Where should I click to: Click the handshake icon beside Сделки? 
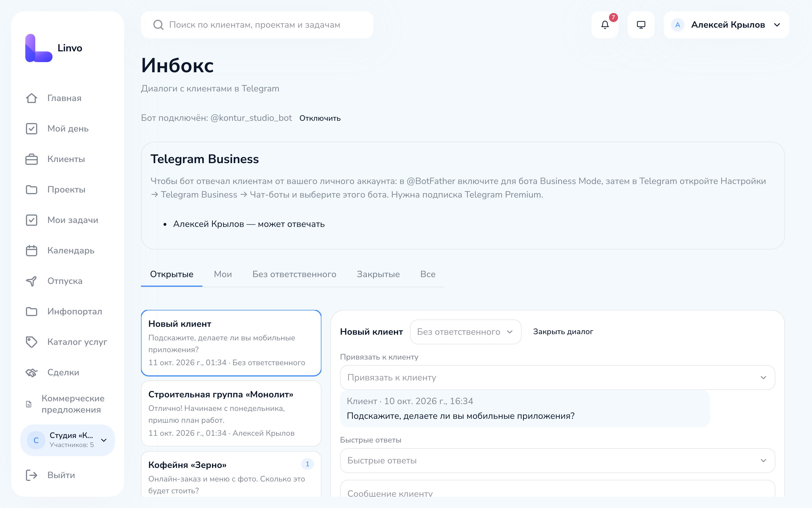(32, 373)
